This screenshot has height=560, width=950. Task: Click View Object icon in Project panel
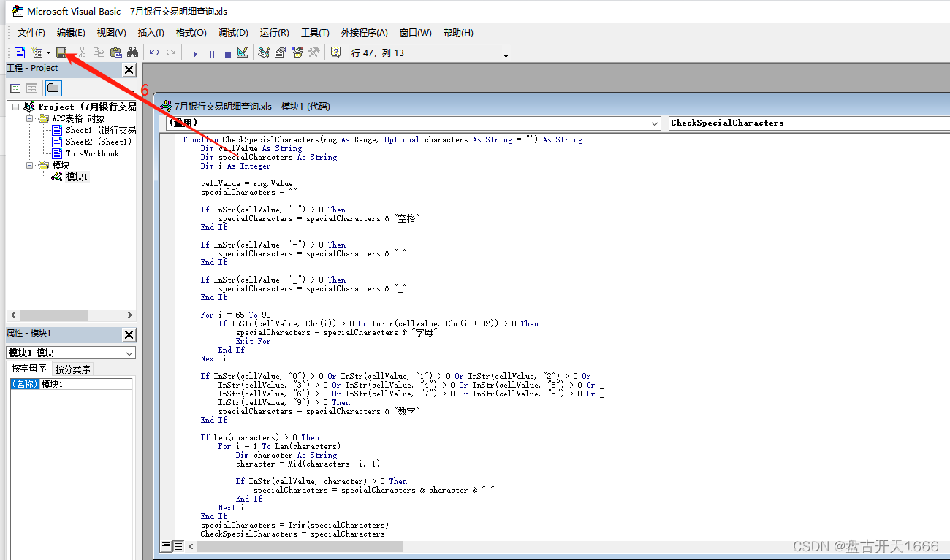pyautogui.click(x=31, y=88)
